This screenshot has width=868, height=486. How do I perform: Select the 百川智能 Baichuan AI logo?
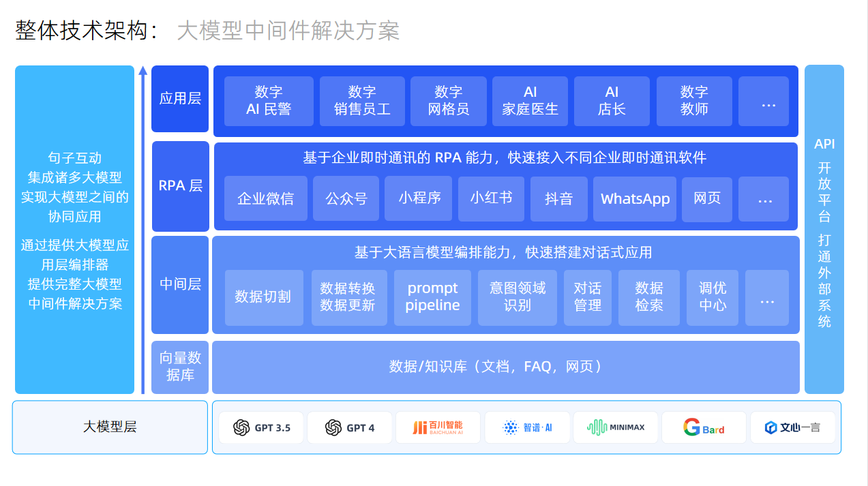438,427
